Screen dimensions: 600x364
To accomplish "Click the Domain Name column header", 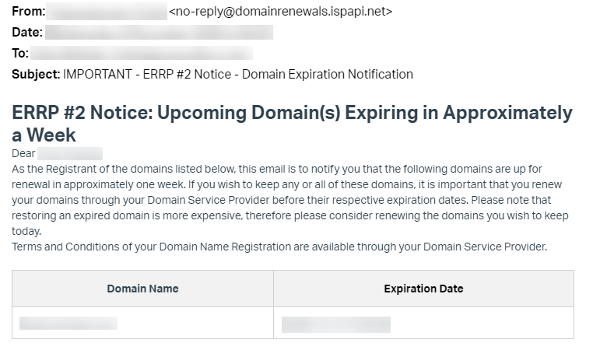I will coord(142,289).
